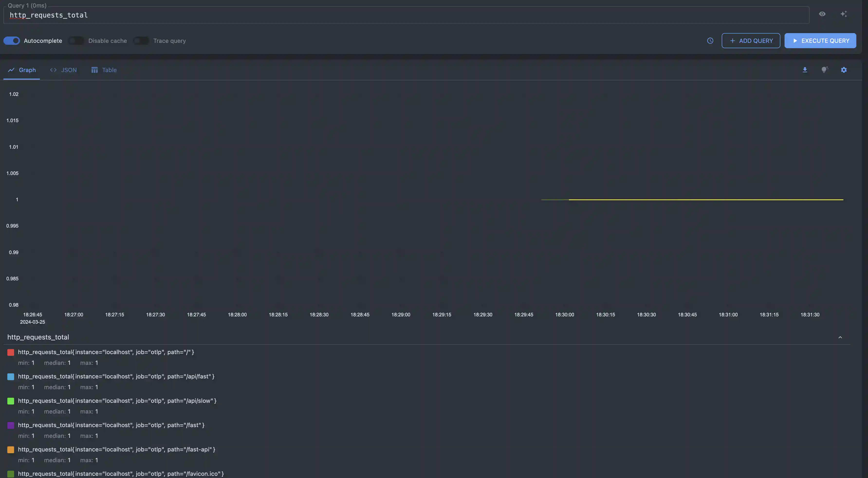Click dark green swatch for favicon.ico series
The image size is (868, 478).
pyautogui.click(x=11, y=474)
